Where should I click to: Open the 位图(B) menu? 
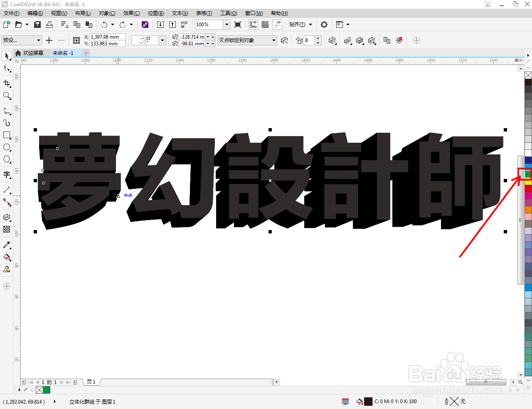156,13
